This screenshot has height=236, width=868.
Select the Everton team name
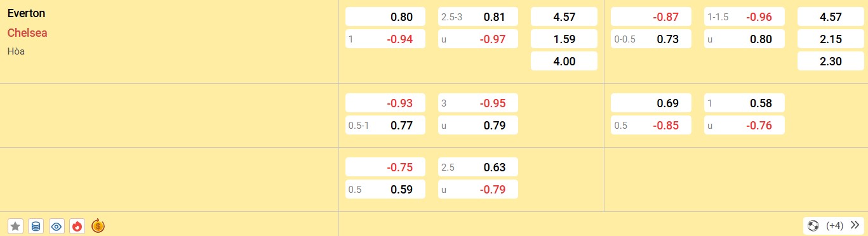pyautogui.click(x=26, y=13)
